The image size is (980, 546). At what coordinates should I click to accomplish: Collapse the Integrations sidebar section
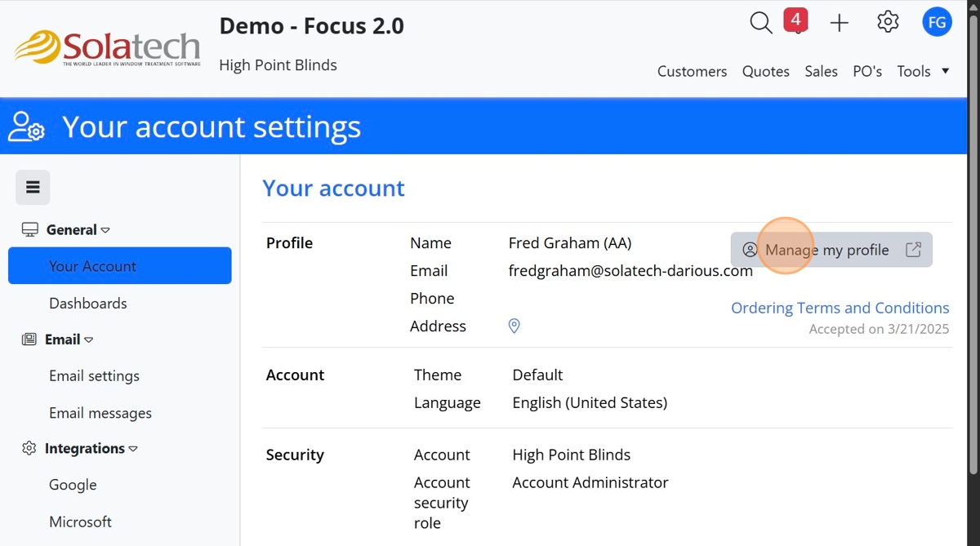point(91,448)
